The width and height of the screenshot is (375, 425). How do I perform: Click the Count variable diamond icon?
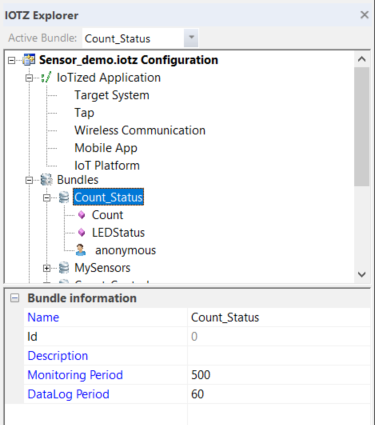point(82,215)
